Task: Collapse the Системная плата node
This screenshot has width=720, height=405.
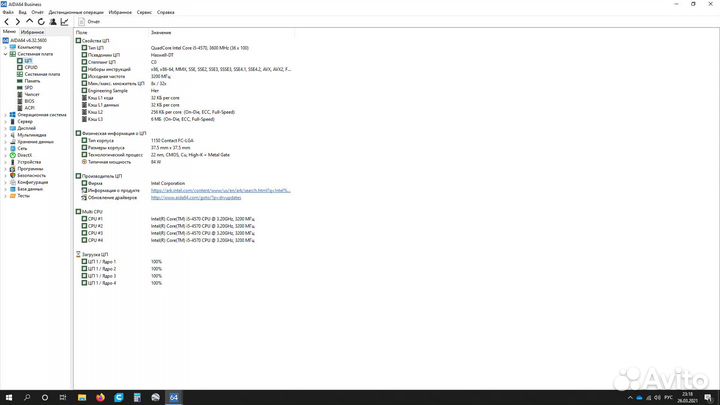Action: [5, 54]
